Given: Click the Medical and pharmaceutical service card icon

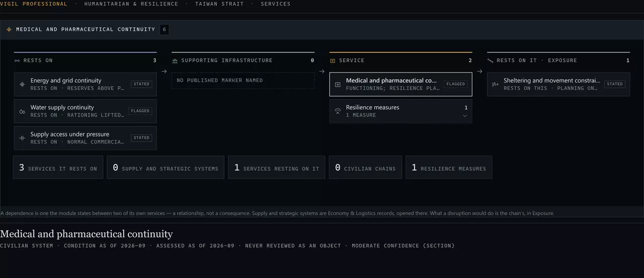Looking at the screenshot, I should coord(338,84).
